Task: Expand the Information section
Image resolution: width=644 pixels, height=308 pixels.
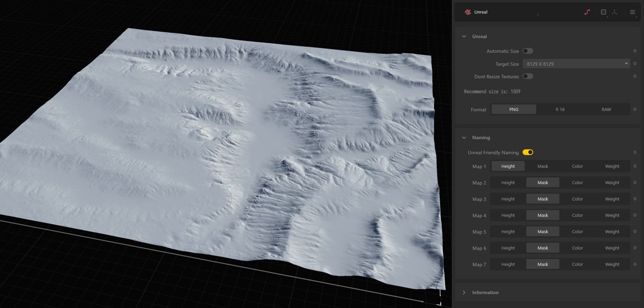Action: (464, 293)
